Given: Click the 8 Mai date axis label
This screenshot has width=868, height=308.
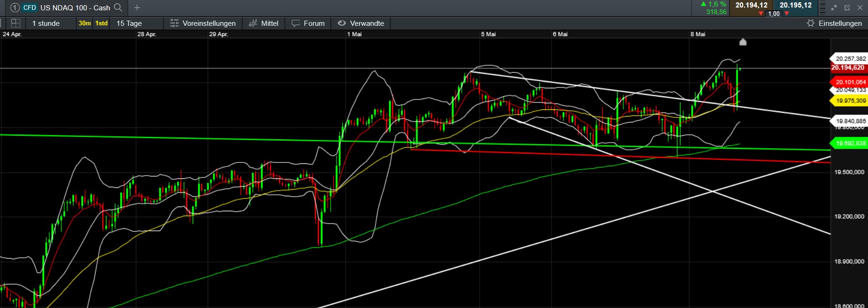Looking at the screenshot, I should point(698,34).
